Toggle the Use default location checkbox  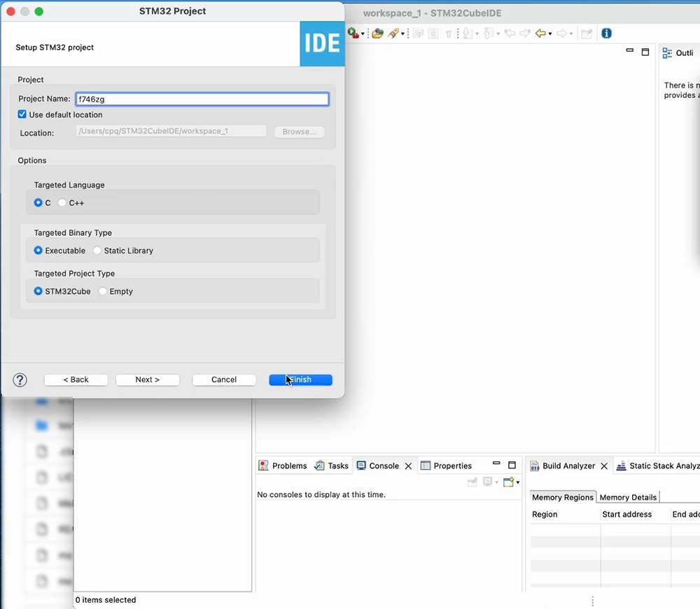pos(22,115)
